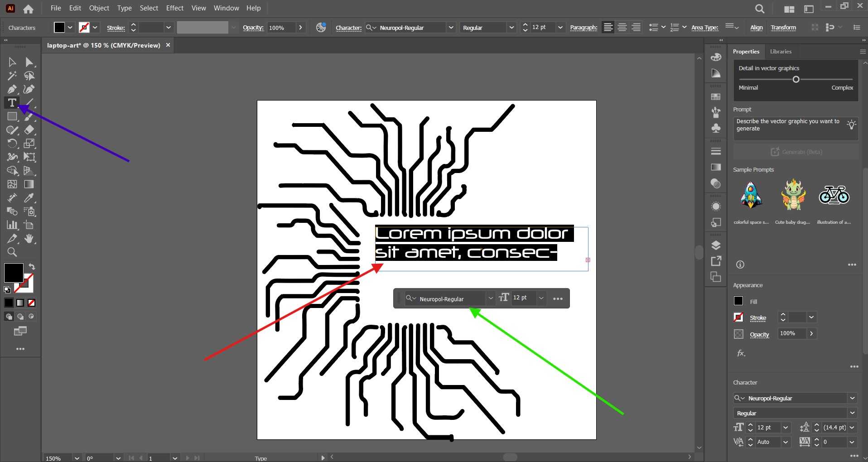Open font family dropdown in control bar

point(451,28)
